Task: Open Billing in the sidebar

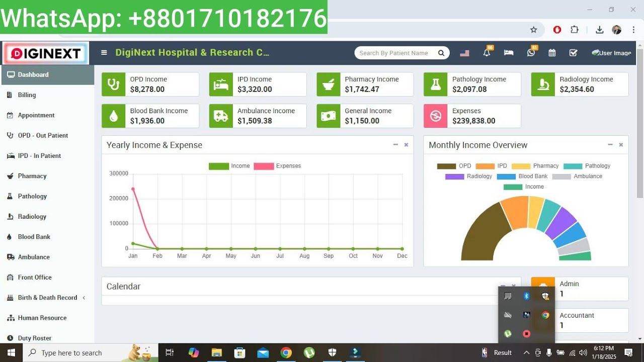Action: click(x=47, y=95)
